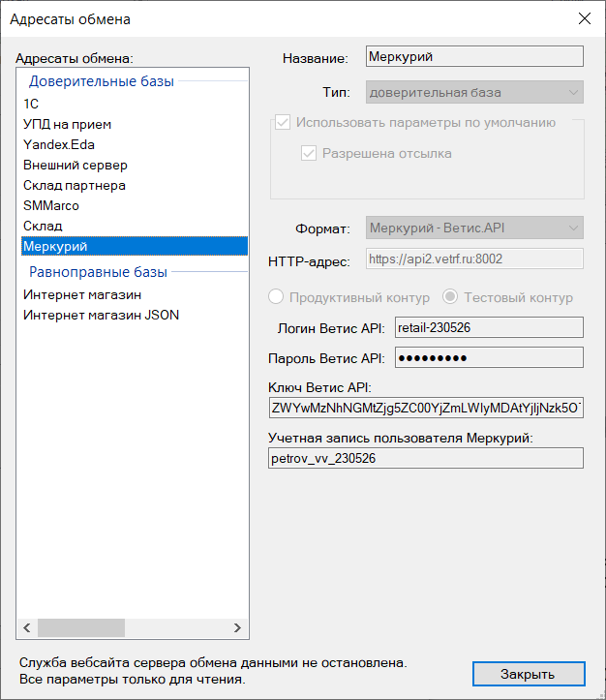
Task: Select Продуктивный контур radio button
Action: [x=276, y=297]
